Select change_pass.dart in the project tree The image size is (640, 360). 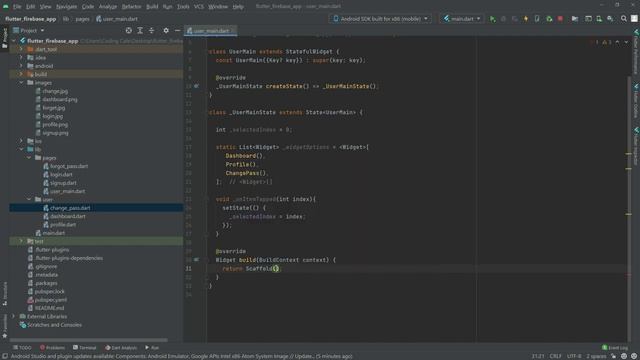(x=70, y=208)
